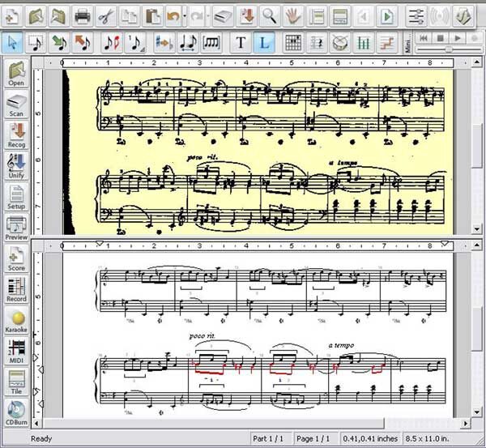
Task: Select the orange arrow remove note tool
Action: [83, 42]
